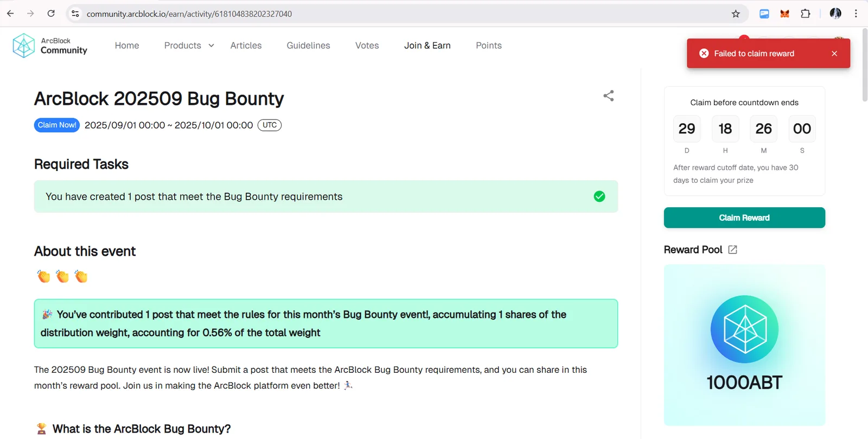The image size is (868, 439).
Task: Click the days value 29 in countdown
Action: click(687, 129)
